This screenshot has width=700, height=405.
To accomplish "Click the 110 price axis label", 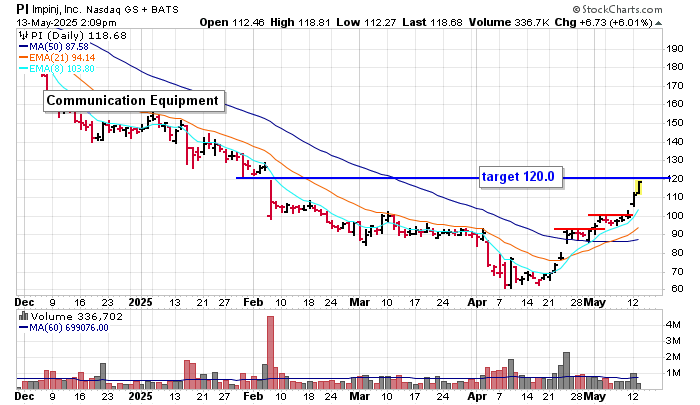I will tap(675, 197).
